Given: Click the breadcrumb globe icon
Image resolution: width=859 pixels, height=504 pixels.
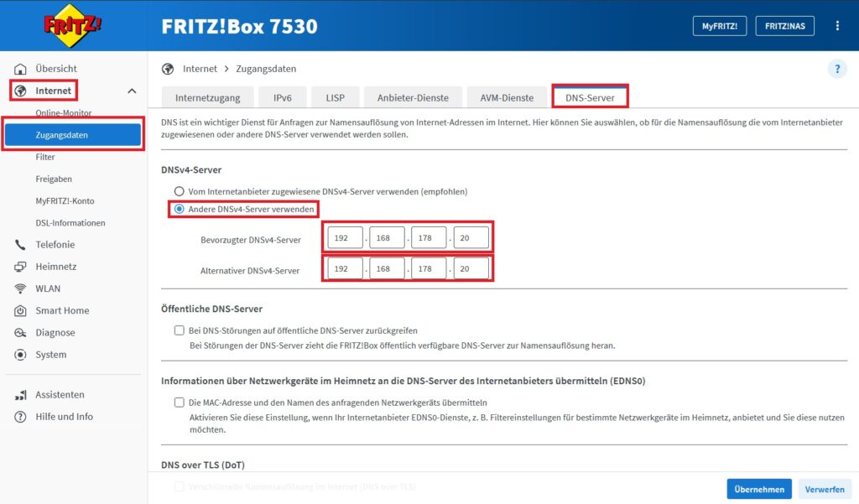Looking at the screenshot, I should 168,69.
